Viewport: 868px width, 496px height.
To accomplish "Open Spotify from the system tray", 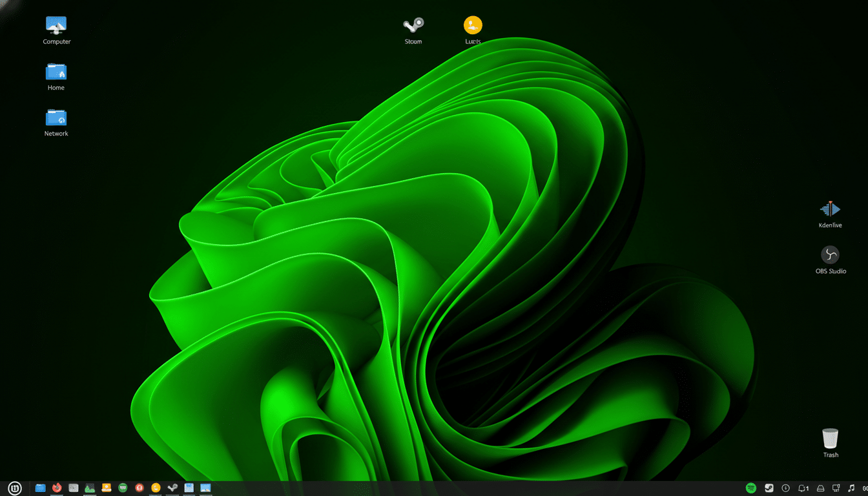I will pos(751,488).
